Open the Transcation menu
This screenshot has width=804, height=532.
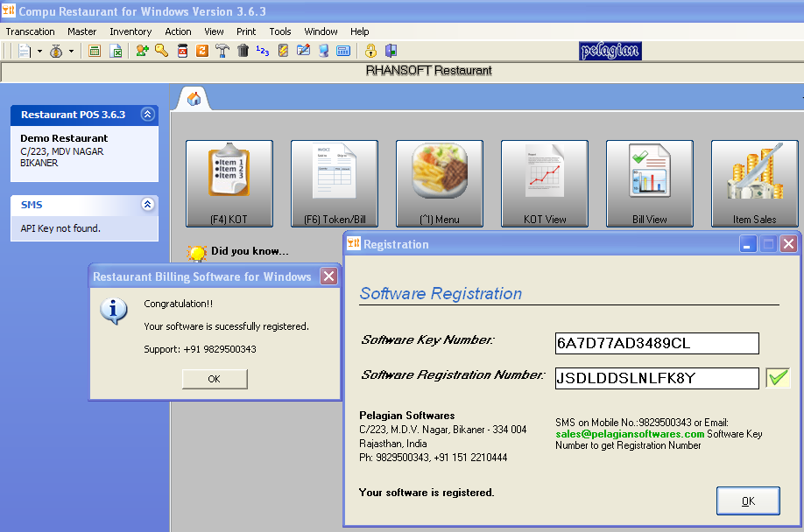(31, 31)
